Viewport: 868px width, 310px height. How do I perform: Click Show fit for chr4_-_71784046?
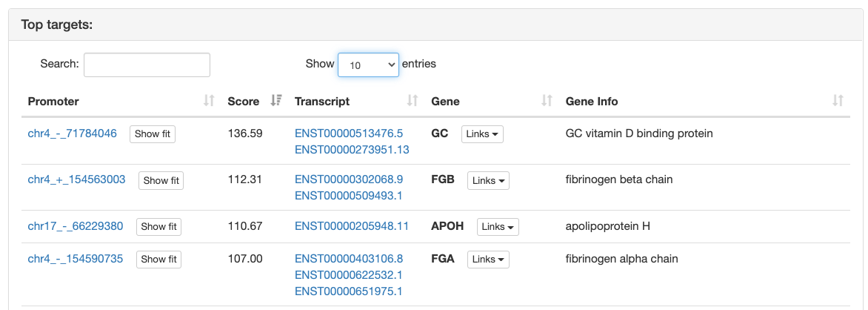pyautogui.click(x=153, y=134)
